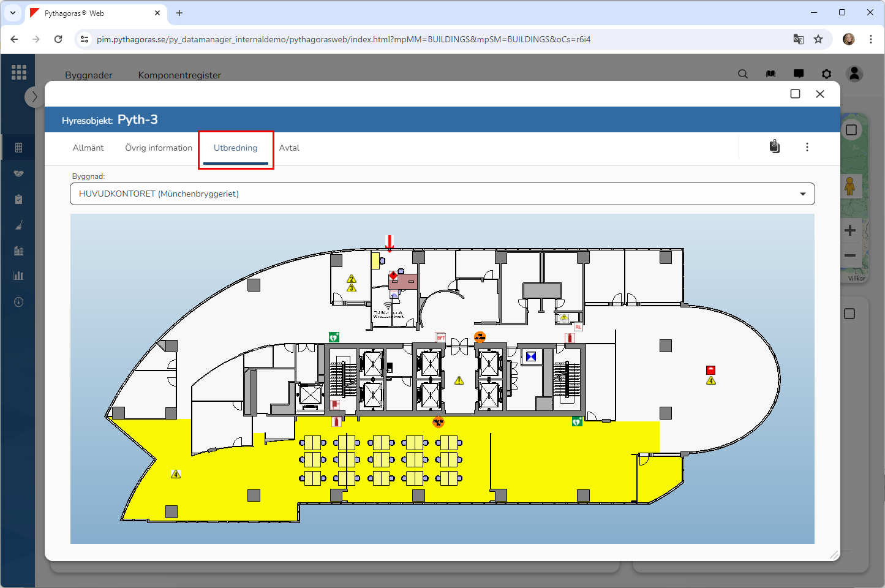Open the app launcher grid icon

point(19,72)
